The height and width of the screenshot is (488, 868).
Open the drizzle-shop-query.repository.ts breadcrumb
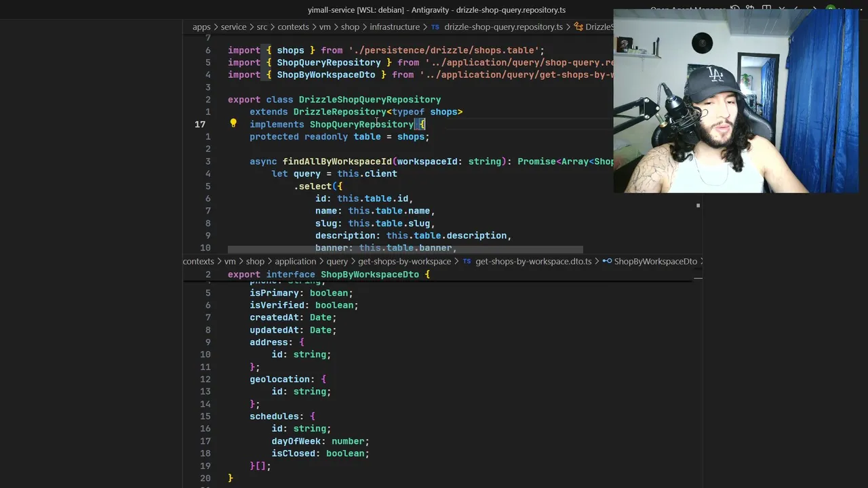pos(503,27)
